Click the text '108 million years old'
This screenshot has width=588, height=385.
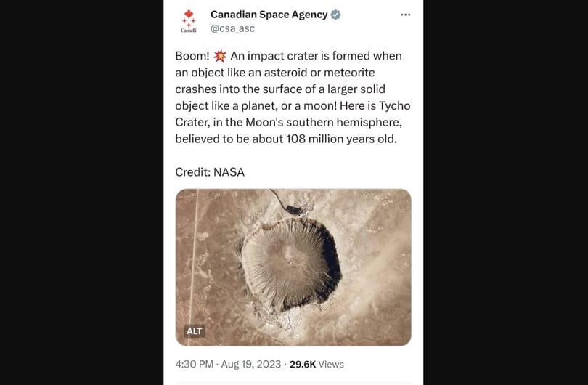[340, 139]
